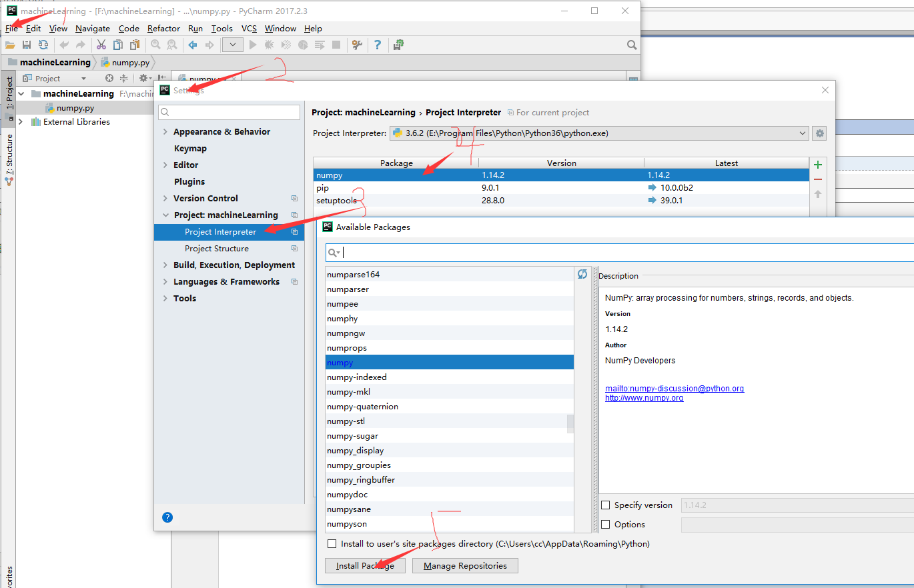Open the http://www.numpy.org link
The width and height of the screenshot is (914, 588).
(644, 398)
